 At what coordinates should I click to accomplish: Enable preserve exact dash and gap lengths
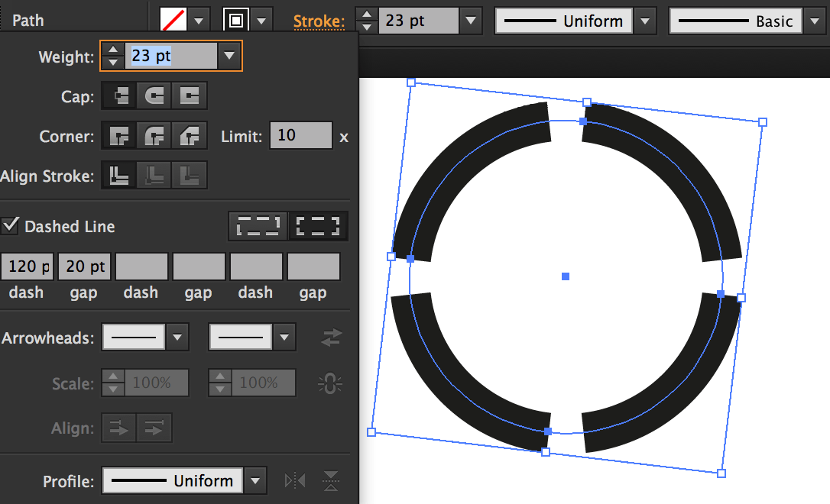coord(258,225)
